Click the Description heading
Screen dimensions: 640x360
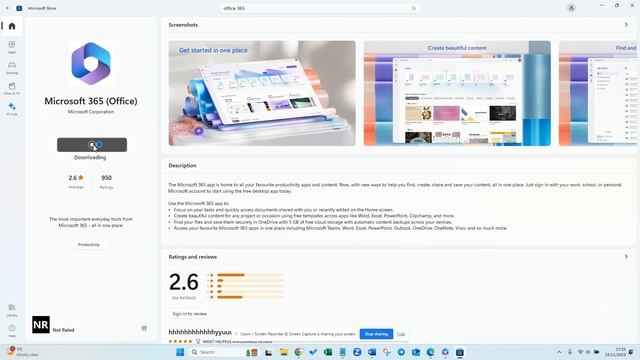[x=182, y=166]
